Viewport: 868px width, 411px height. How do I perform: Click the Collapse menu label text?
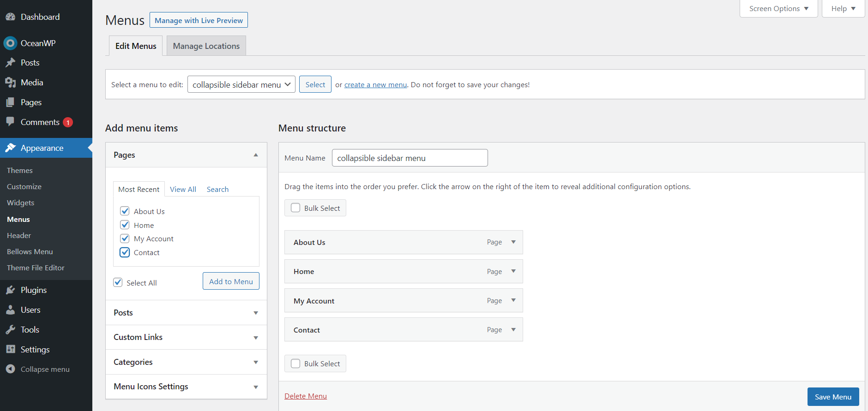click(45, 369)
